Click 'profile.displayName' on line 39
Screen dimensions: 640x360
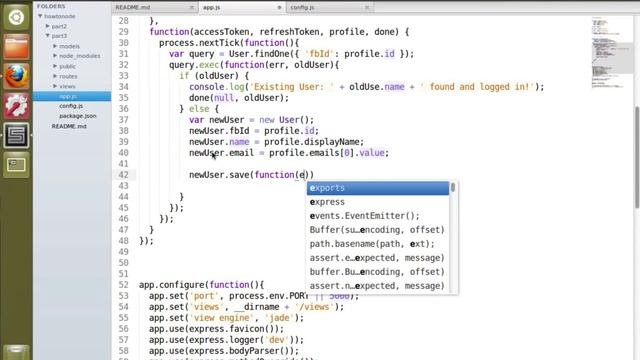tap(311, 142)
